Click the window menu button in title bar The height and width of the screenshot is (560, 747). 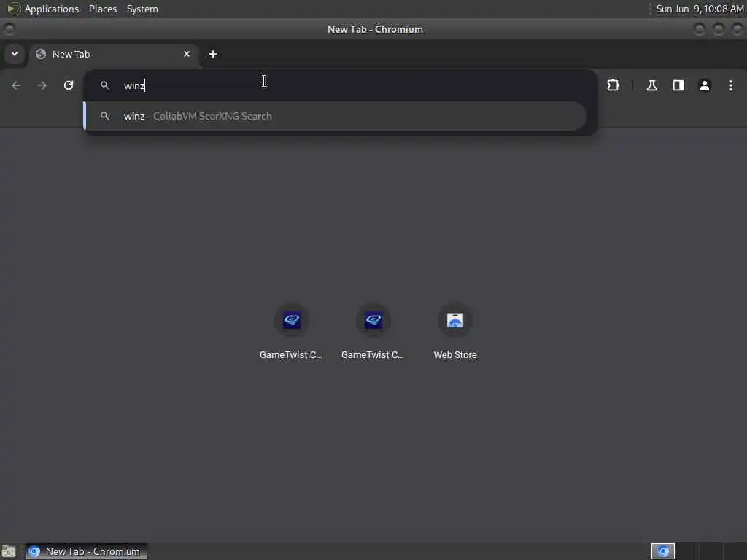(x=9, y=29)
